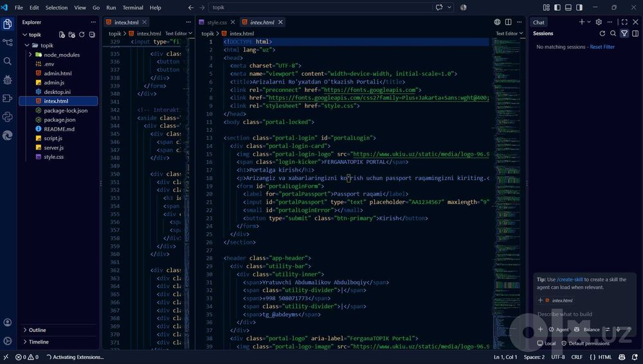
Task: Open the chat dropdown beside Copilot icon
Action: tap(450, 7)
